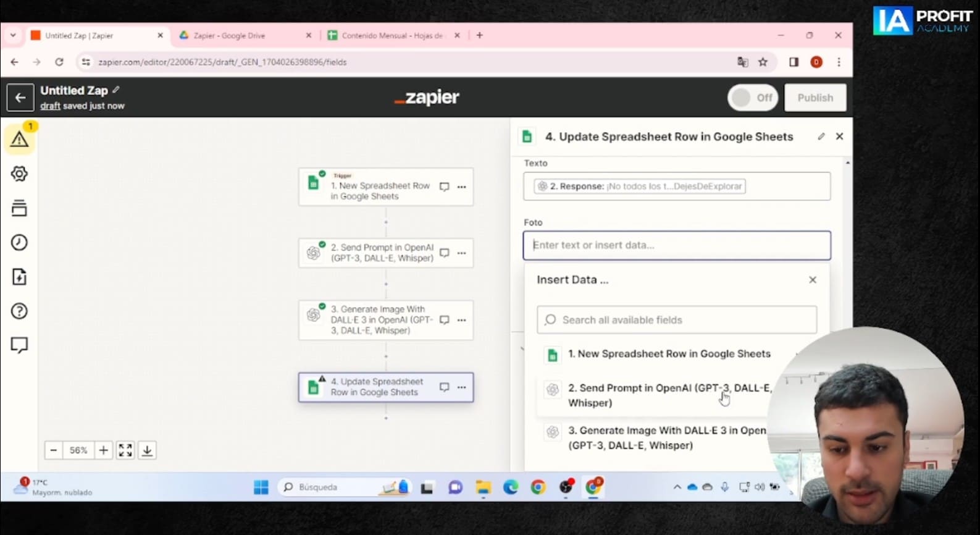Image resolution: width=980 pixels, height=535 pixels.
Task: Reload the page in the browser
Action: coord(59,62)
